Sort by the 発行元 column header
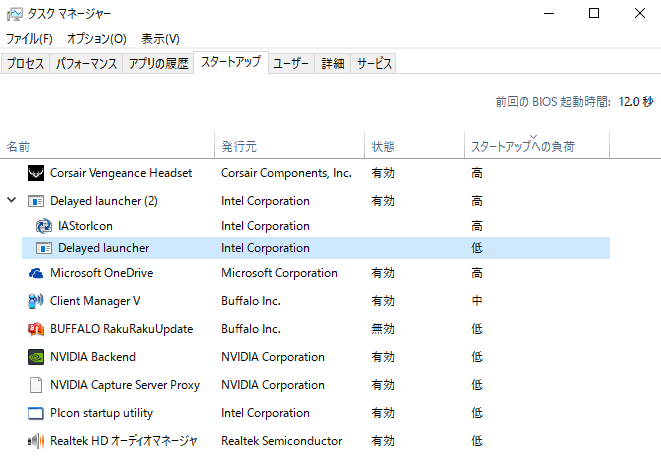 pyautogui.click(x=290, y=146)
